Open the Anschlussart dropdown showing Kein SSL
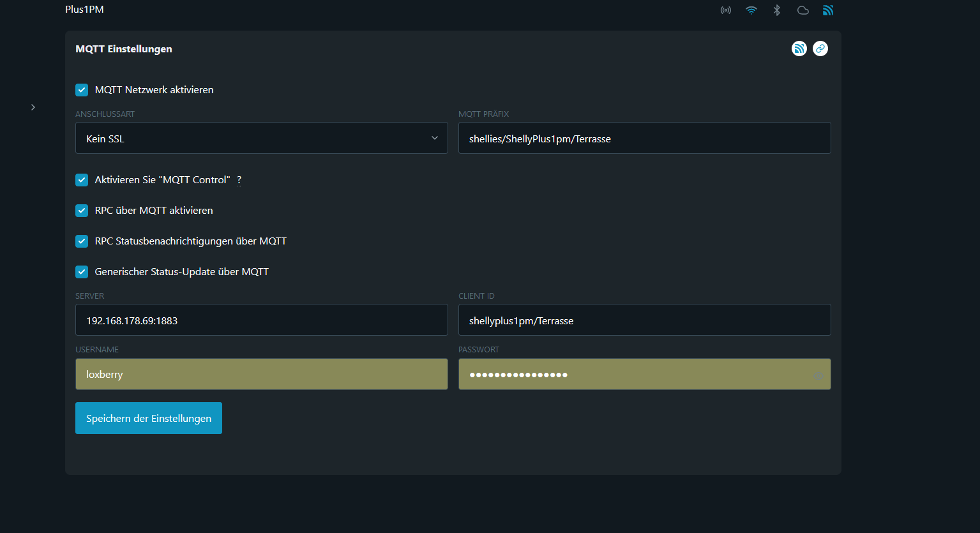Viewport: 980px width, 533px height. point(261,139)
